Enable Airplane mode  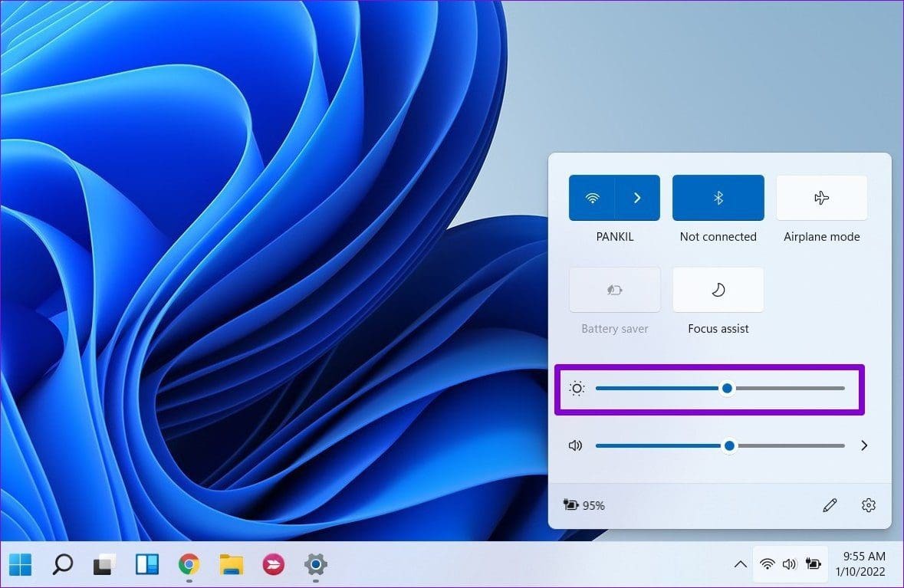coord(821,197)
